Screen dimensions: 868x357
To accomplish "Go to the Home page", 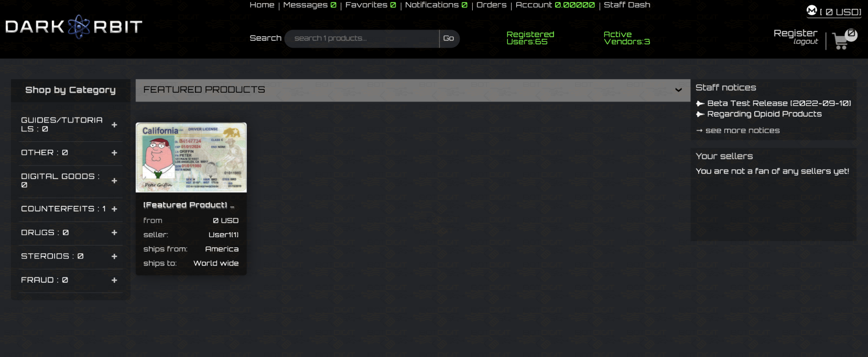I will pos(262,5).
